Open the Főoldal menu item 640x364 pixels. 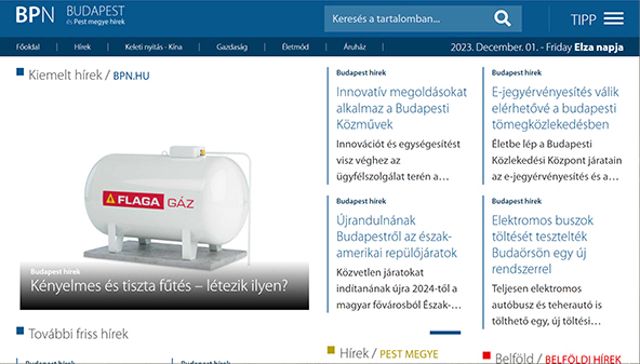click(x=28, y=47)
